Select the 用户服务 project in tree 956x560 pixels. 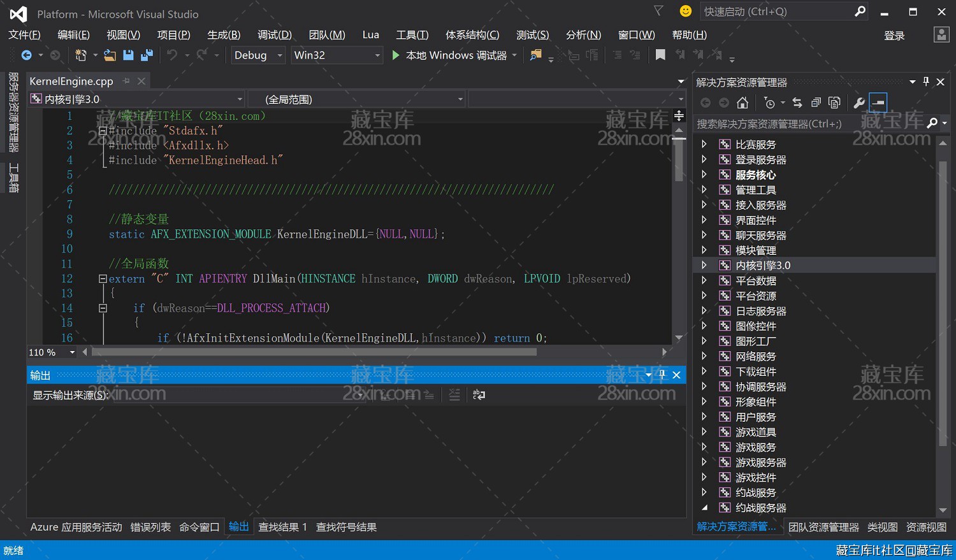755,417
